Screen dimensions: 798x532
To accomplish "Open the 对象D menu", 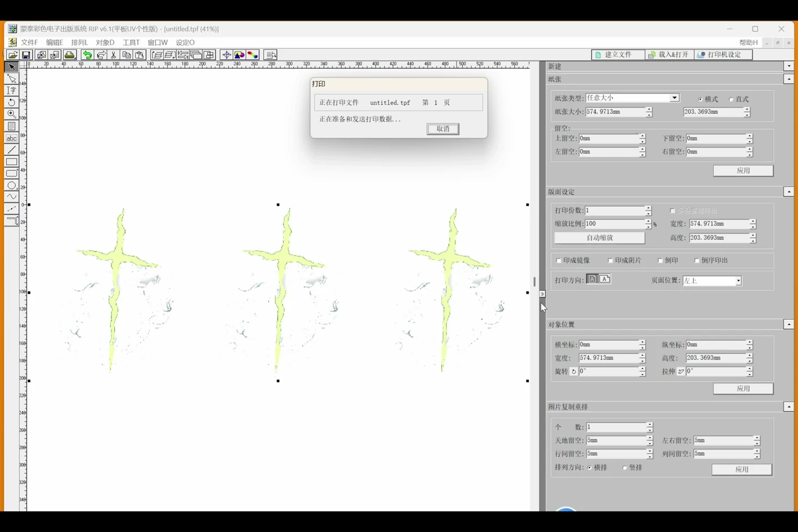I will click(x=105, y=42).
